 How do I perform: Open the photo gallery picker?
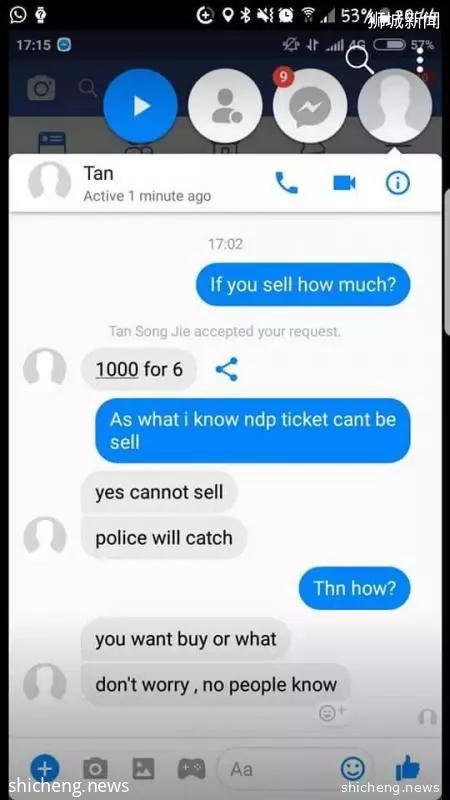point(143,768)
